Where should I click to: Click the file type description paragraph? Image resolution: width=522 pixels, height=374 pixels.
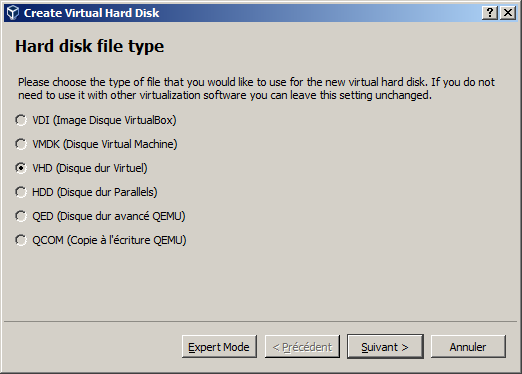tap(256, 89)
